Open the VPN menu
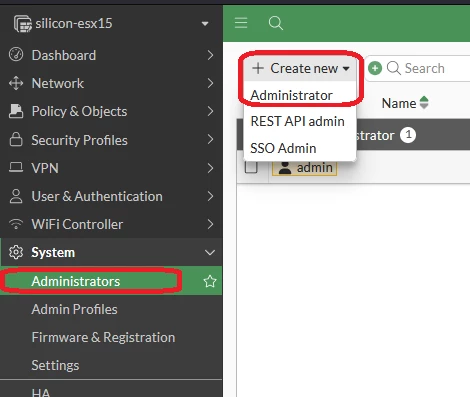 45,168
